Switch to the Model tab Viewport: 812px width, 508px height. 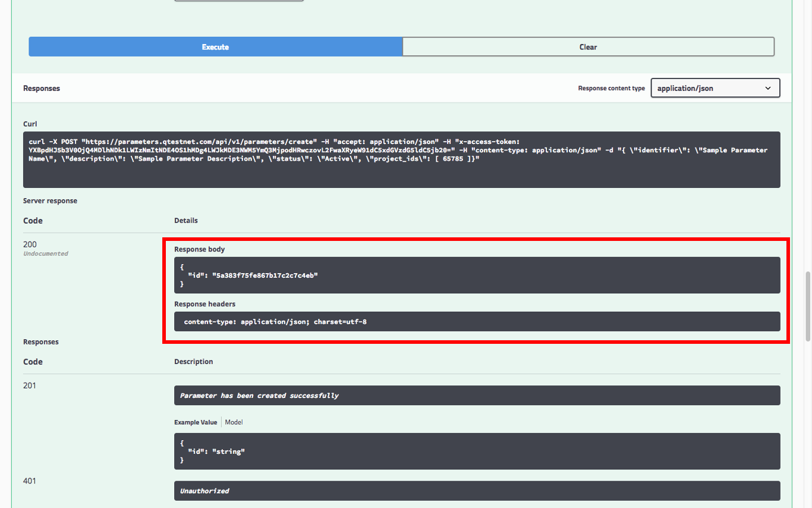click(234, 422)
